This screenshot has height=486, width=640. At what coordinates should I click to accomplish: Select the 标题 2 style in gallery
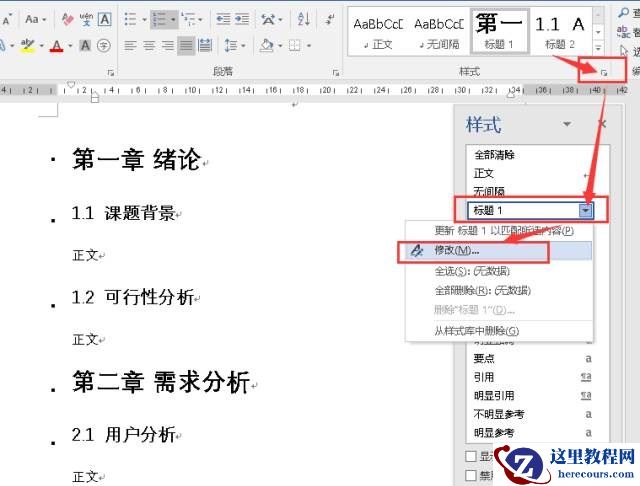[x=560, y=33]
